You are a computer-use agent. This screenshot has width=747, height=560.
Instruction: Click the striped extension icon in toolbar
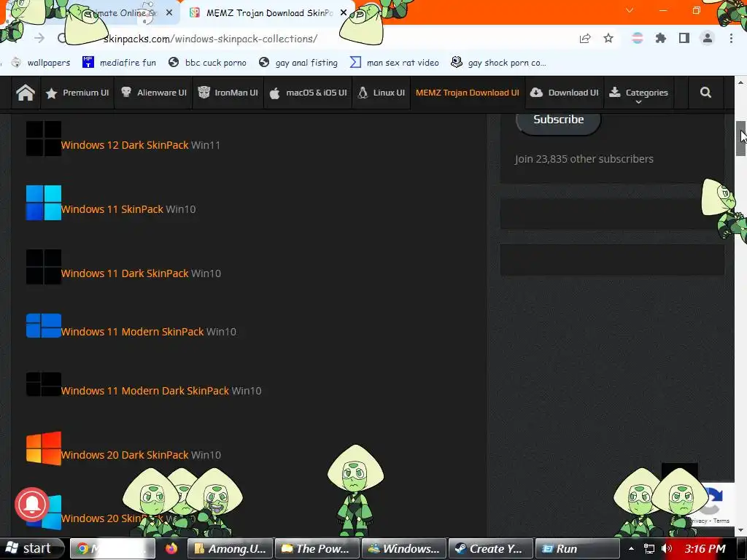tap(638, 38)
